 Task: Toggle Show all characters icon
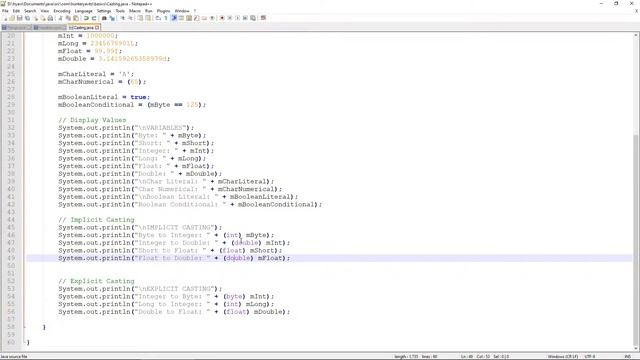tap(166, 18)
